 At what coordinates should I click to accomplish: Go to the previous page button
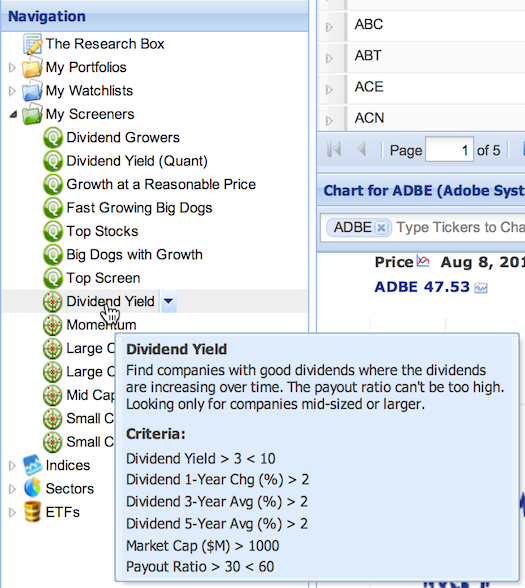point(362,149)
